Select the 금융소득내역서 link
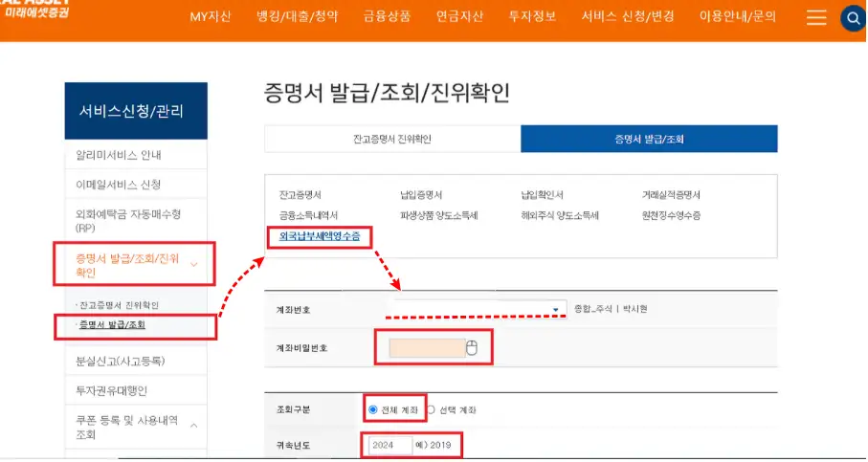Image resolution: width=868 pixels, height=462 pixels. pos(308,216)
